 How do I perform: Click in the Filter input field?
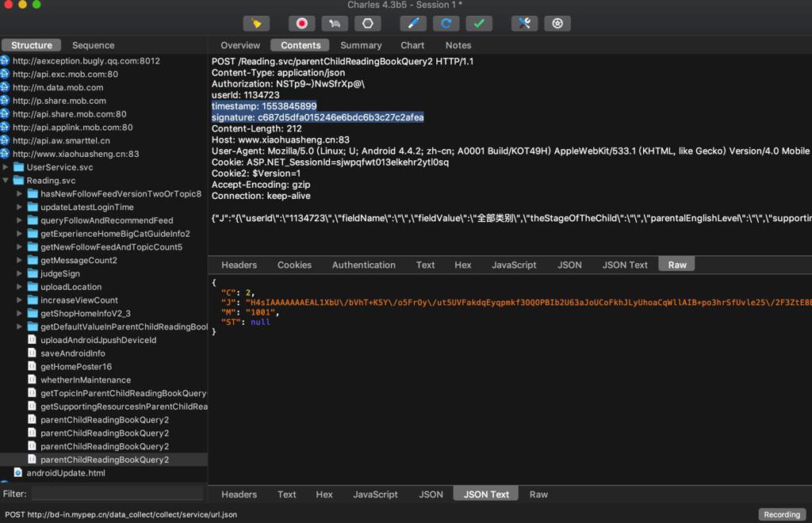click(117, 494)
